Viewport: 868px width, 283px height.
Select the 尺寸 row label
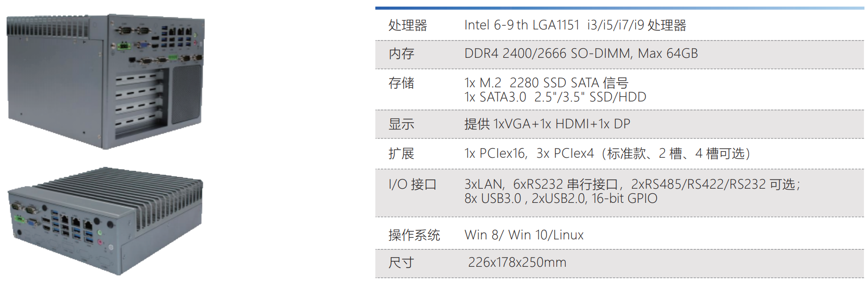[401, 263]
